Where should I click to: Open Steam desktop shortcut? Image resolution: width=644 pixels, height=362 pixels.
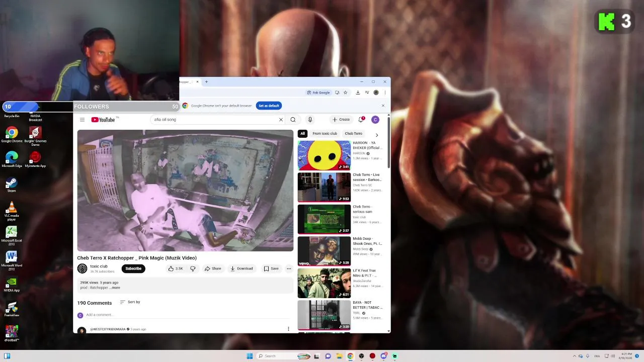click(12, 185)
